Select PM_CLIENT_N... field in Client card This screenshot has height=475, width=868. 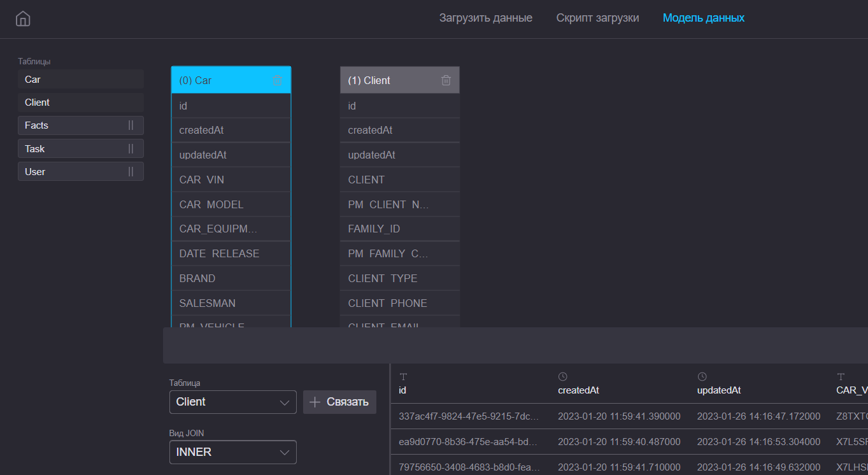(400, 204)
